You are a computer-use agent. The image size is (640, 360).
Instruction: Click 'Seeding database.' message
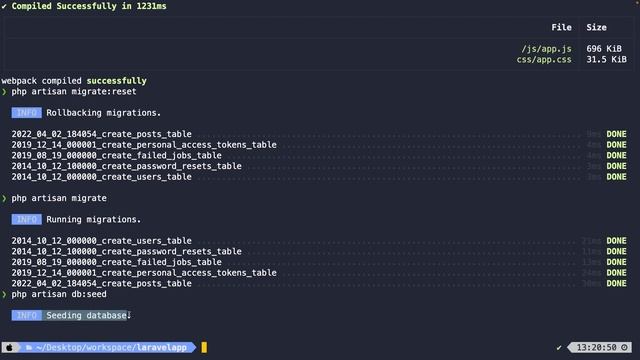pos(89,315)
